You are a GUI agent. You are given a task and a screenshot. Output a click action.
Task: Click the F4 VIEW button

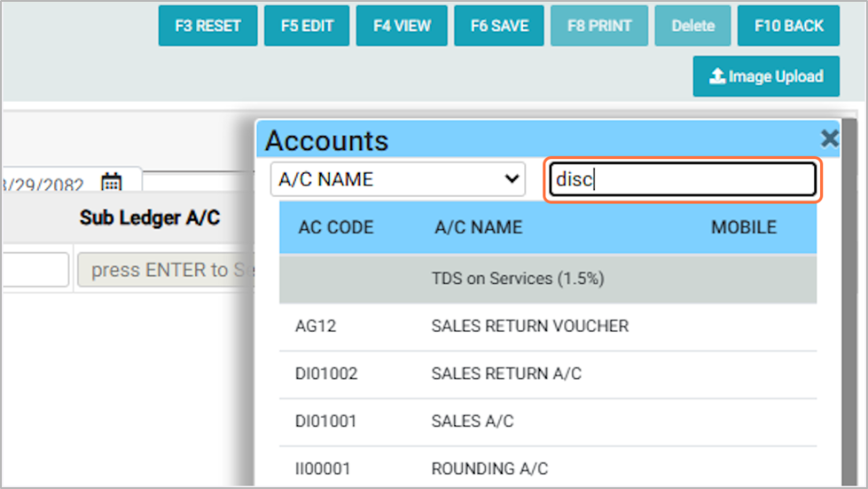[402, 26]
